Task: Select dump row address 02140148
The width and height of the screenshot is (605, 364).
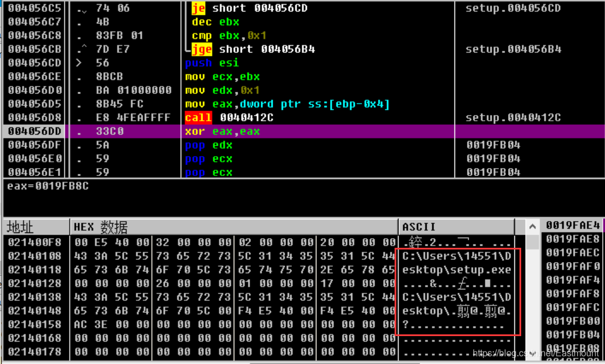Action: coord(34,311)
